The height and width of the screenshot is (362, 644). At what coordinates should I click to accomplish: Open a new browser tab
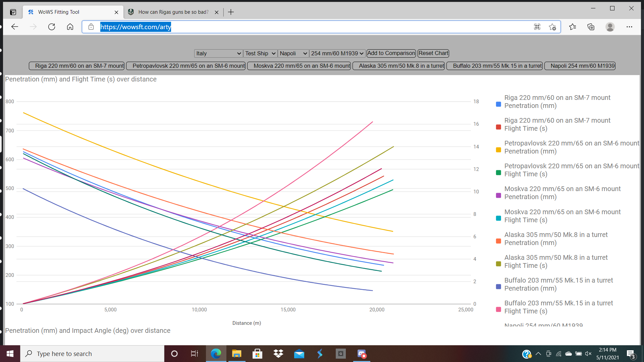point(231,12)
